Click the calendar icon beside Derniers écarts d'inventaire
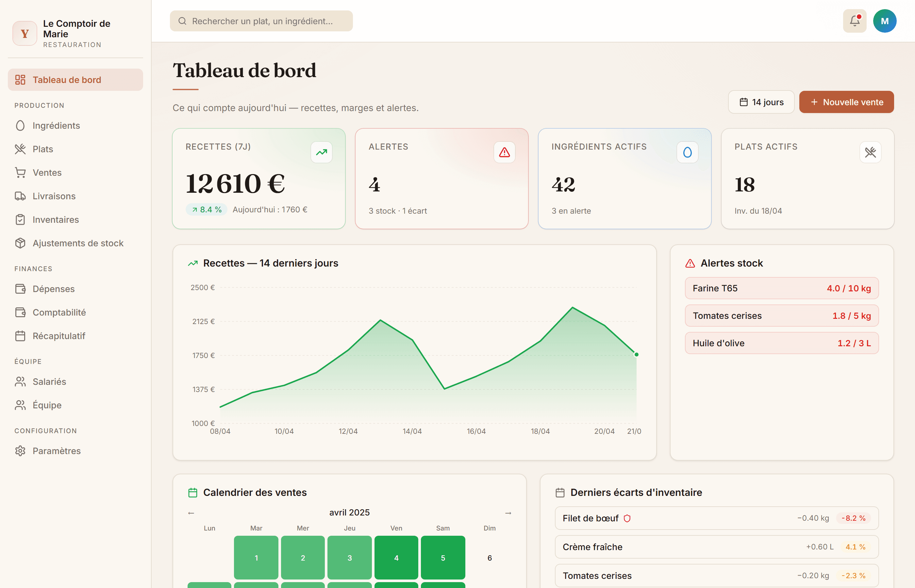915x588 pixels. (x=560, y=493)
